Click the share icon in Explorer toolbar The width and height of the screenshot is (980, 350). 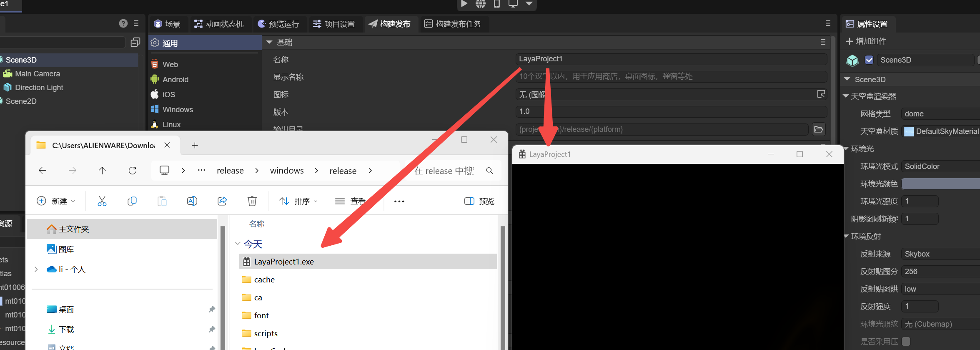[222, 201]
